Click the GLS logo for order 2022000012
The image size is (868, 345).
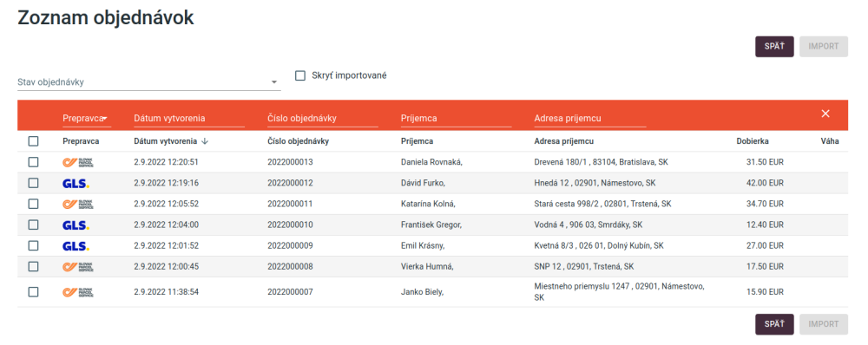(x=76, y=183)
